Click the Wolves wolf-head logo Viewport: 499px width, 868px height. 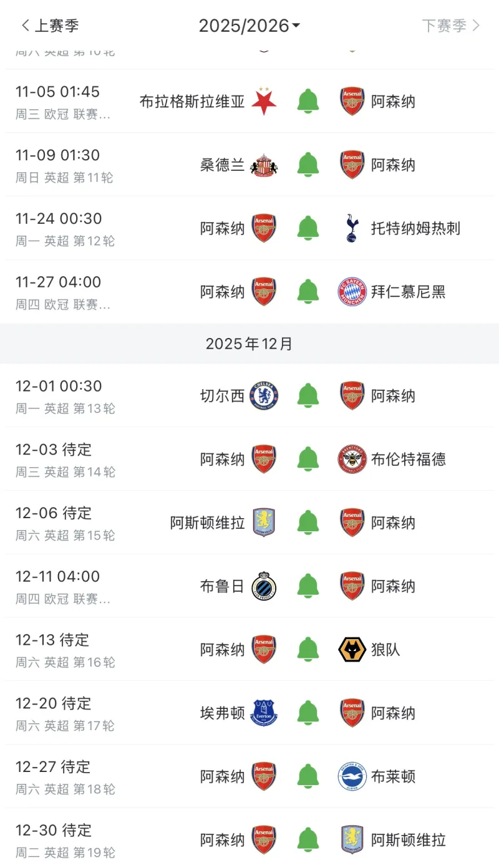point(352,650)
